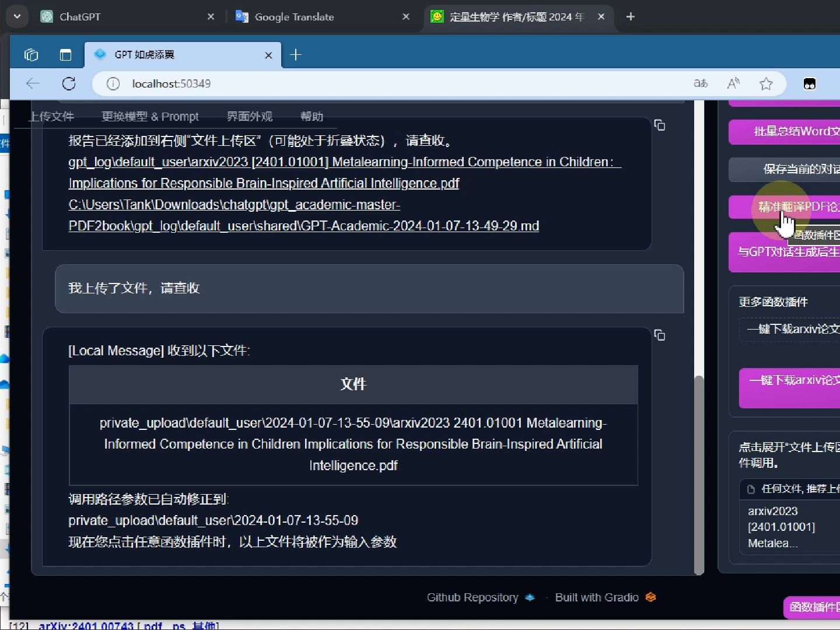Screen dimensions: 840x630
Task: Click the 任何文件 upload hint label
Action: (799, 489)
